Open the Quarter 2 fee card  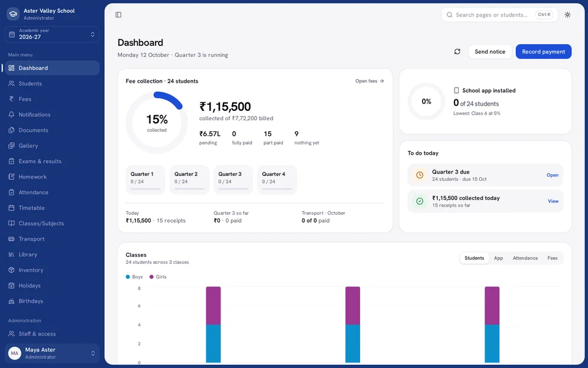click(x=189, y=180)
